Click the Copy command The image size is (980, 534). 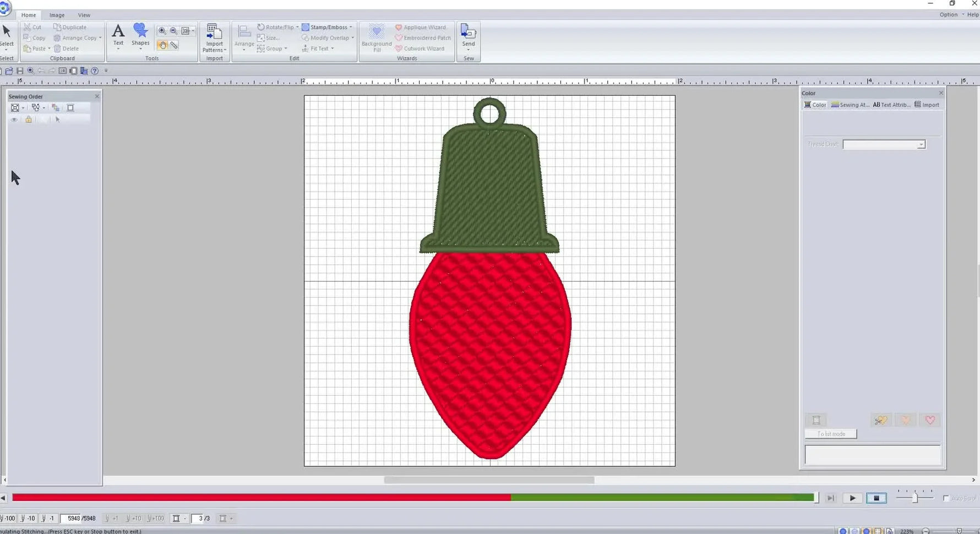tap(35, 38)
